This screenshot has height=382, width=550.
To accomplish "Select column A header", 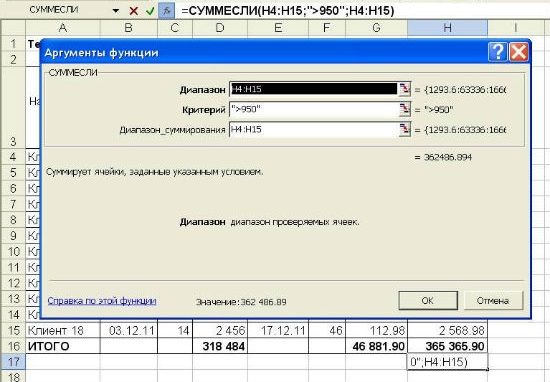I will pyautogui.click(x=63, y=28).
